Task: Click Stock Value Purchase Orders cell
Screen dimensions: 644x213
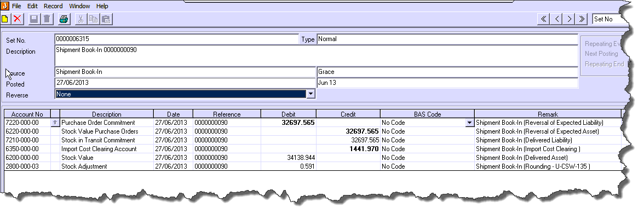Action: 107,131
